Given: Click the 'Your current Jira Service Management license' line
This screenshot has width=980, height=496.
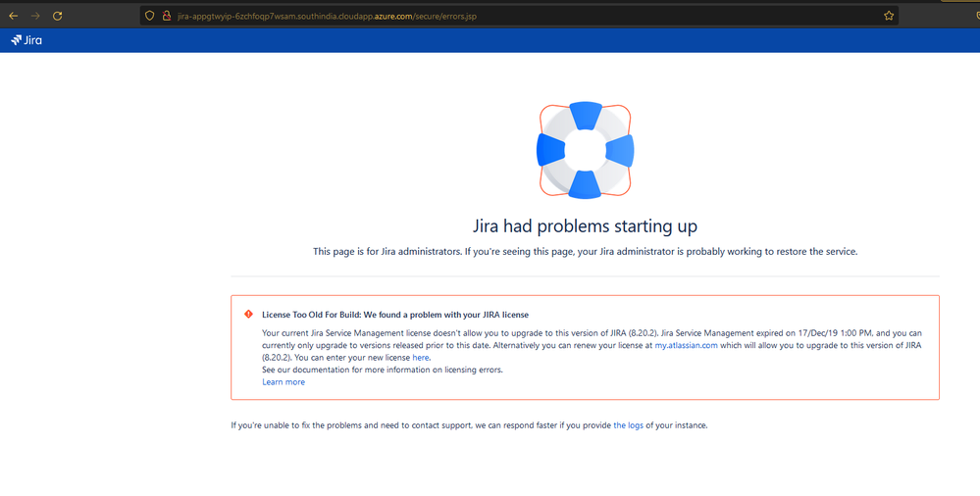Looking at the screenshot, I should (592, 333).
